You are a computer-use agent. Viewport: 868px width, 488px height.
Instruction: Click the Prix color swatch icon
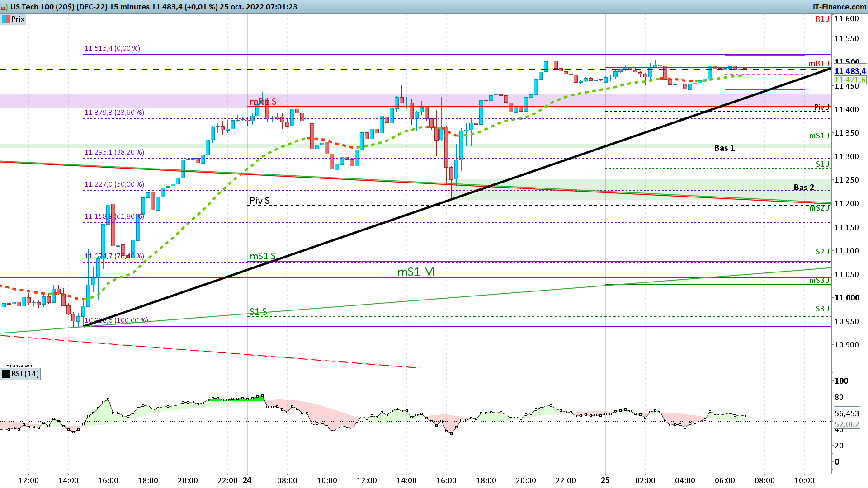tap(6, 19)
